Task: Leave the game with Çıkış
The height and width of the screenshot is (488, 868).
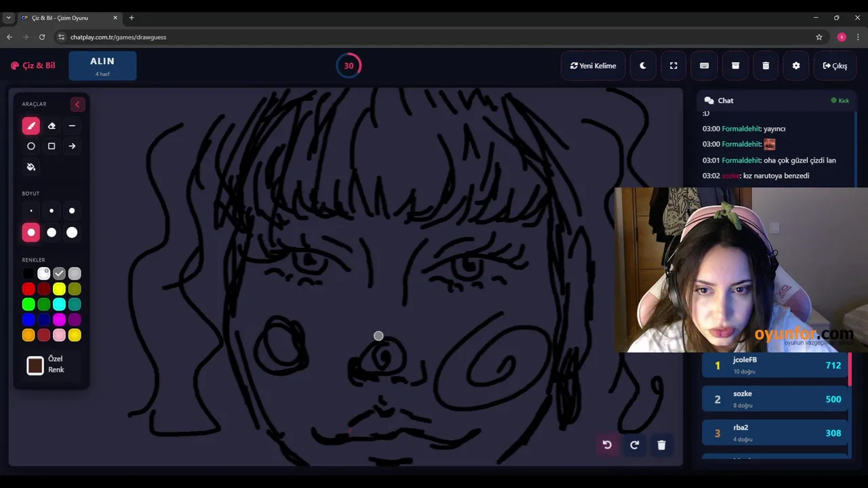Action: click(835, 66)
